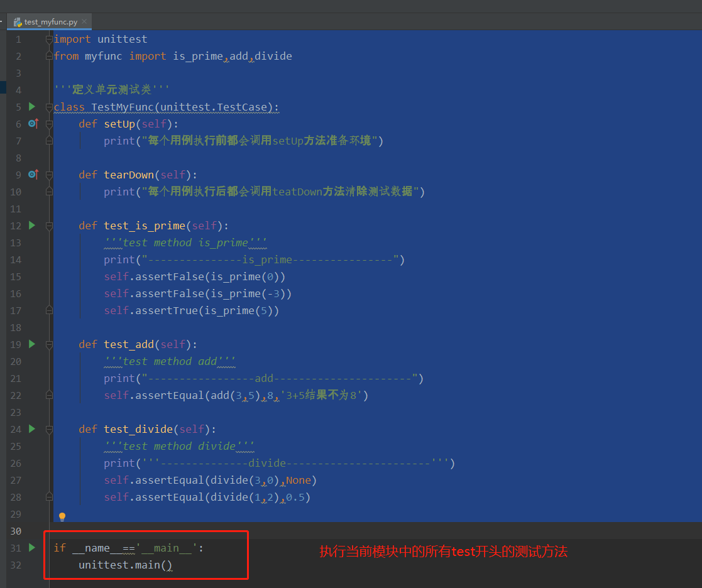
Task: Open the yellow lightbulb quick-fix
Action: click(62, 517)
